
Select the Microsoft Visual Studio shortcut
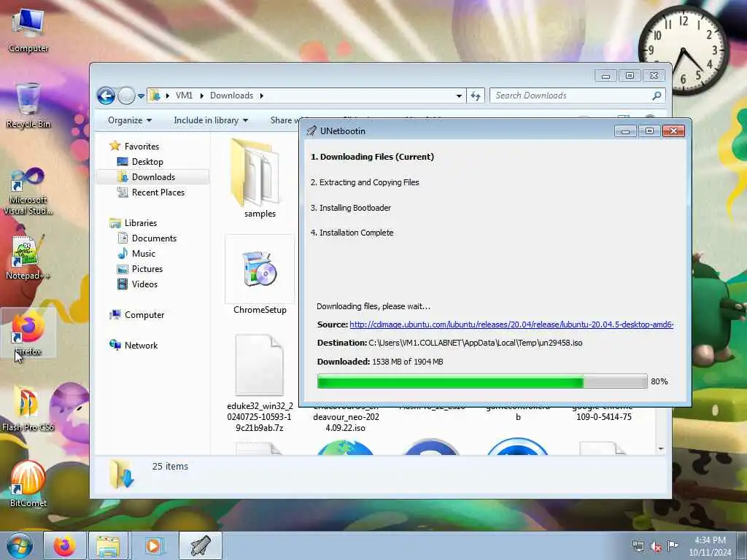pos(28,192)
